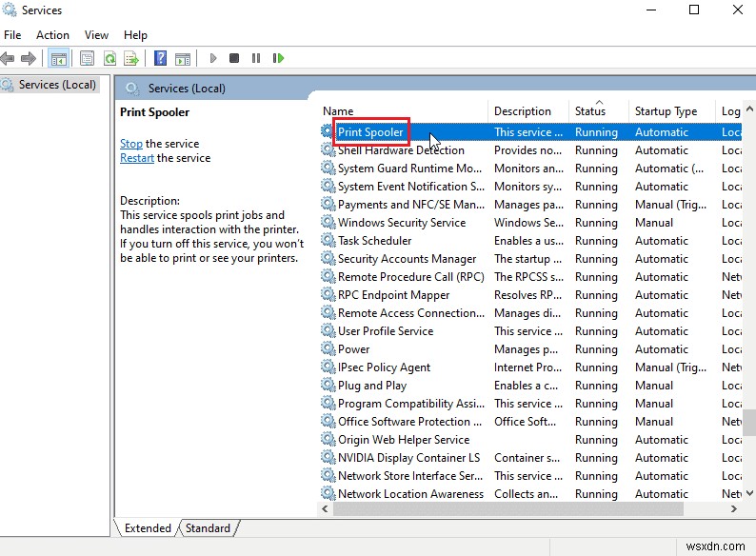Click gear icon of Origin Web Helper Service

coord(328,439)
